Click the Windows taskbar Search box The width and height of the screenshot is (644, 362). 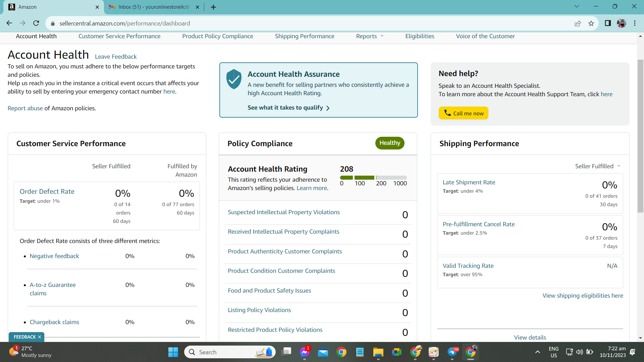[x=230, y=352]
